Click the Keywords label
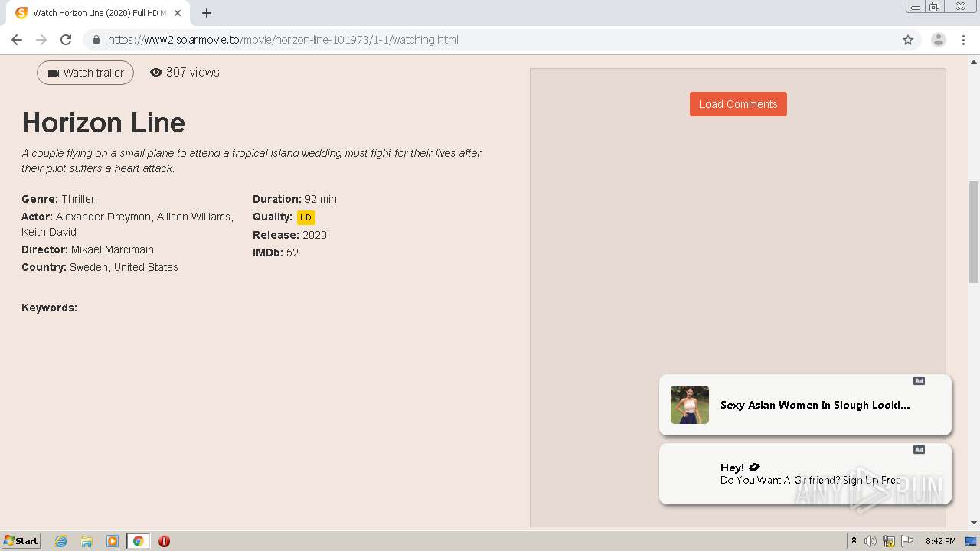The width and height of the screenshot is (980, 551). coord(49,308)
